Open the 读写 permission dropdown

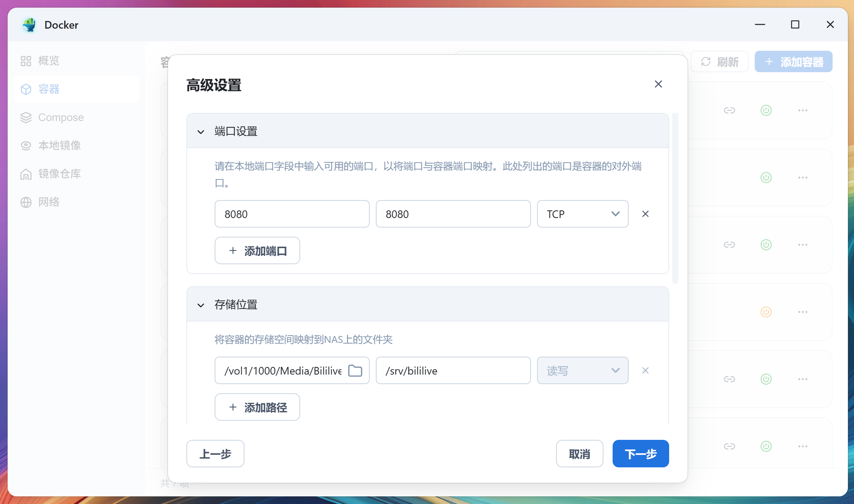582,370
